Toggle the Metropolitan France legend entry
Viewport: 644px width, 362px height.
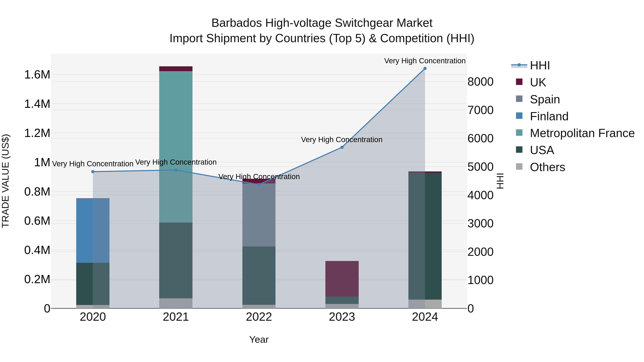click(x=575, y=133)
